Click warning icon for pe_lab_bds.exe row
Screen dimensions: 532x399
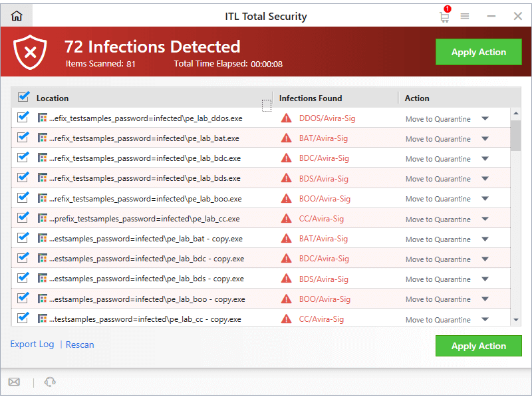pos(287,178)
